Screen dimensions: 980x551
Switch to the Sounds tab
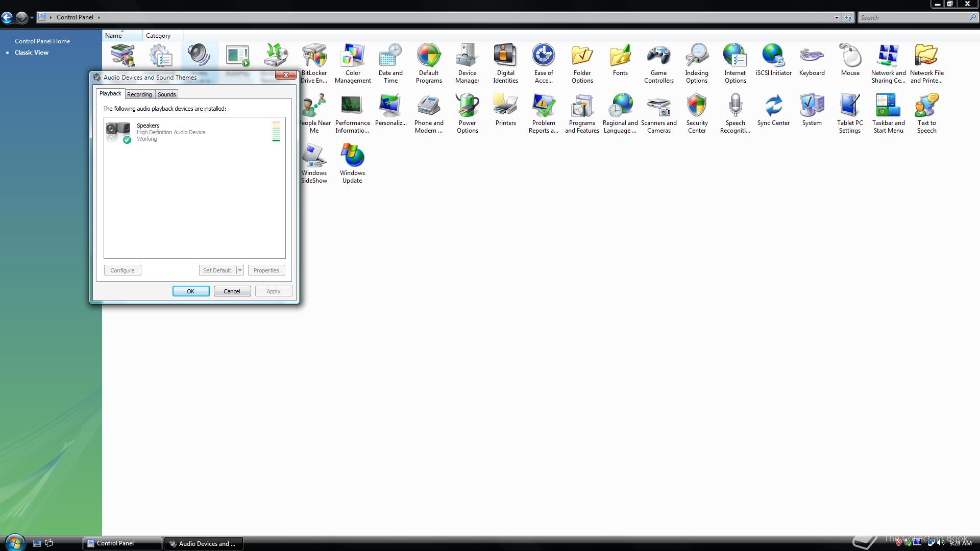166,94
